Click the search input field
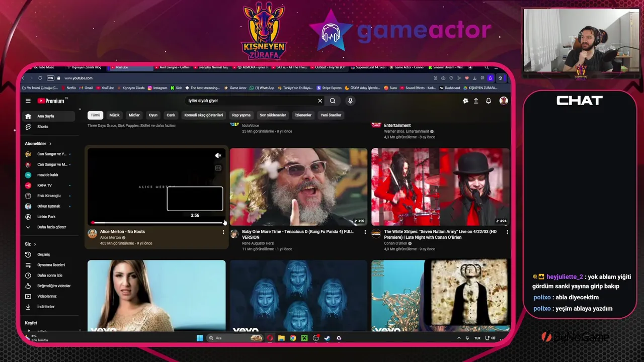The height and width of the screenshot is (362, 644). click(252, 101)
